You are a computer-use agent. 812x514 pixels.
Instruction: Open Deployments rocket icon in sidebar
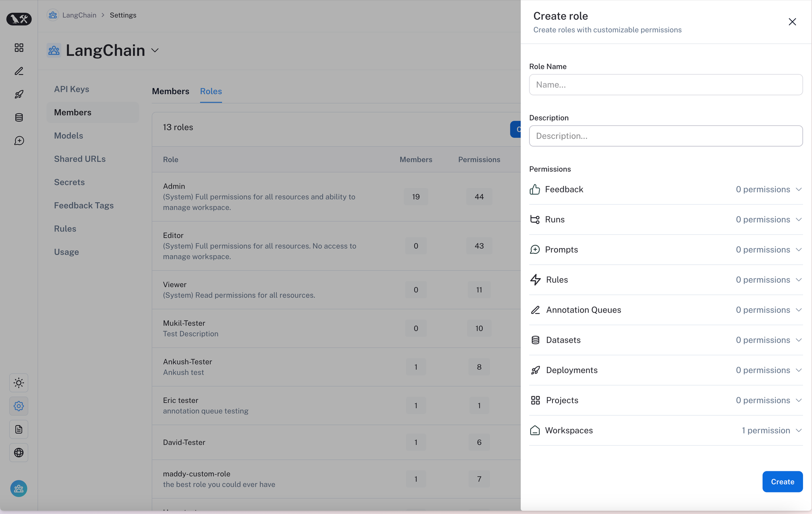[x=19, y=94]
